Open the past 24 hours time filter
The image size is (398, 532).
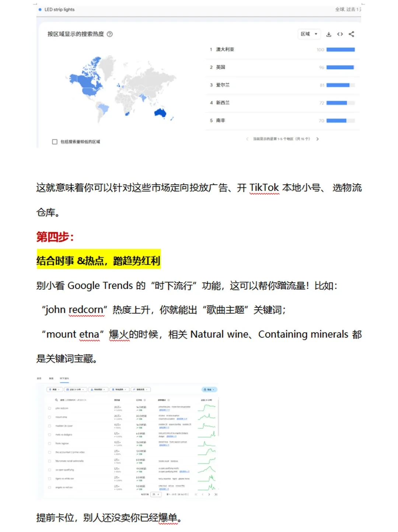[x=76, y=389]
